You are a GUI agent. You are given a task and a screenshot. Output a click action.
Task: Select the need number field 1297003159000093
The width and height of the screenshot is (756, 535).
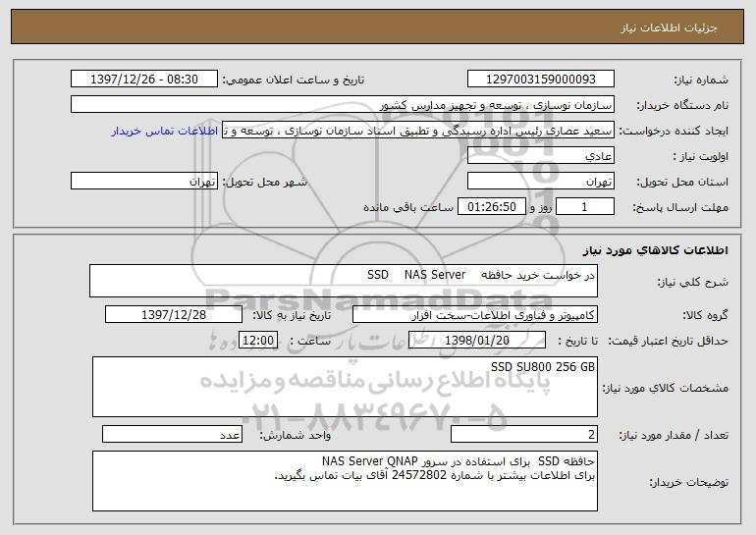coord(540,80)
